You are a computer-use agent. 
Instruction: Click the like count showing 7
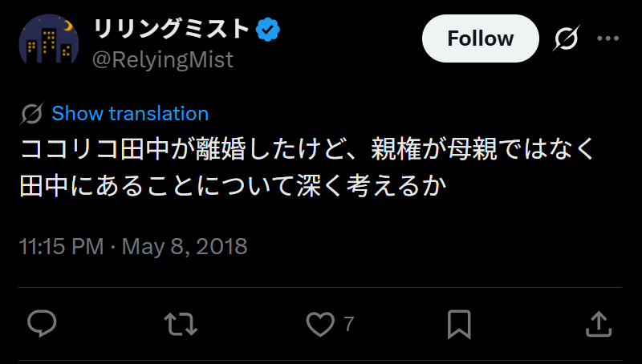[348, 325]
